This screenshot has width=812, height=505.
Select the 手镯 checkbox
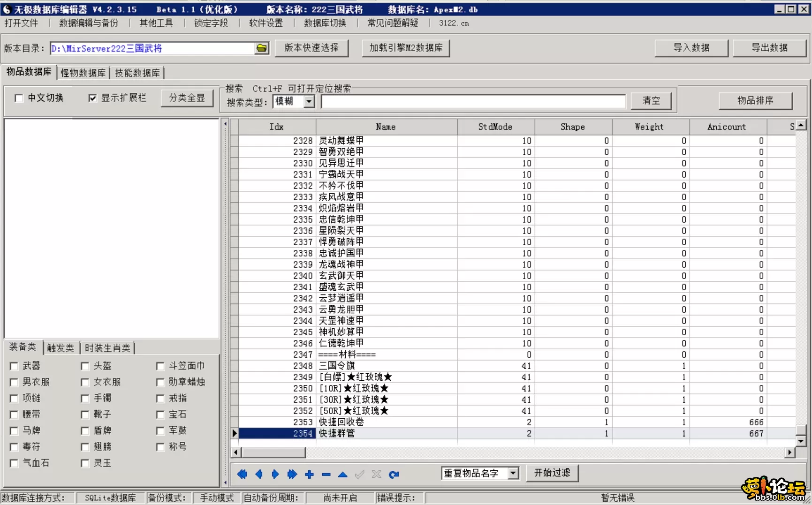85,399
